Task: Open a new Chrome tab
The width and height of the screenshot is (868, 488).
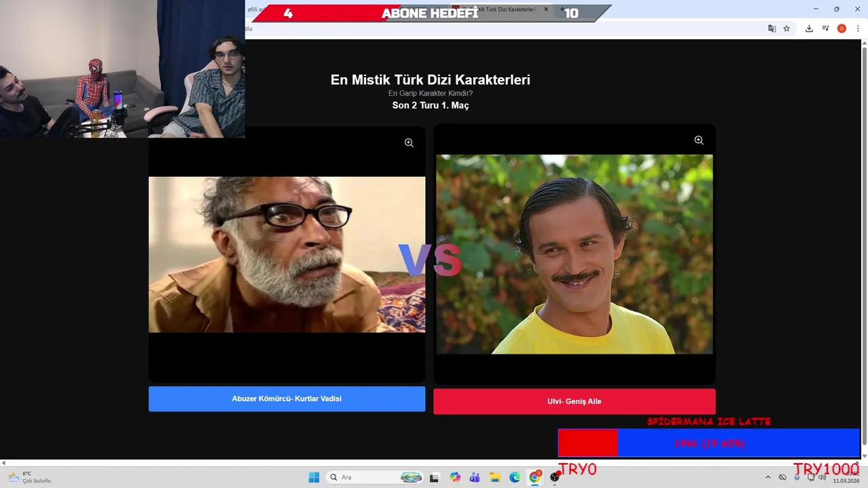Action: [x=561, y=9]
